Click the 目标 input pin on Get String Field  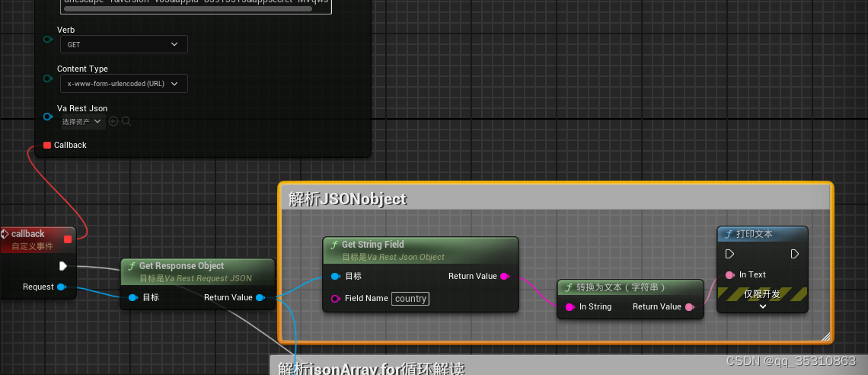tap(336, 277)
